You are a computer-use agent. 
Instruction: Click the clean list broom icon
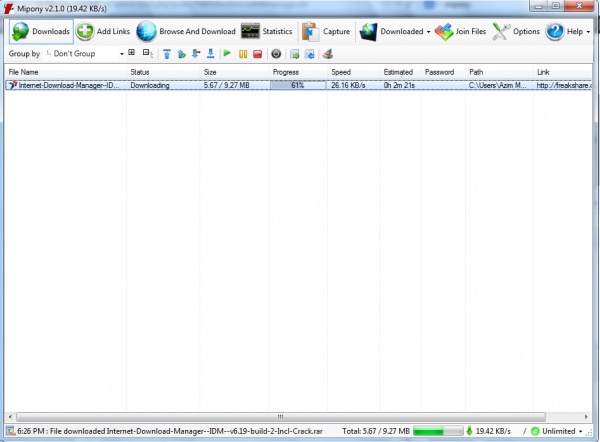328,54
